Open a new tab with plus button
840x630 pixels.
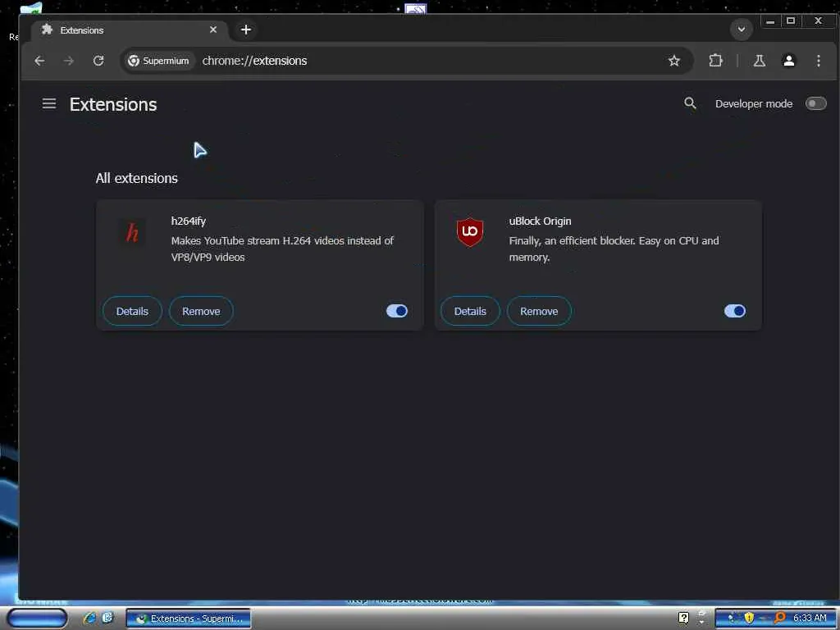[246, 30]
